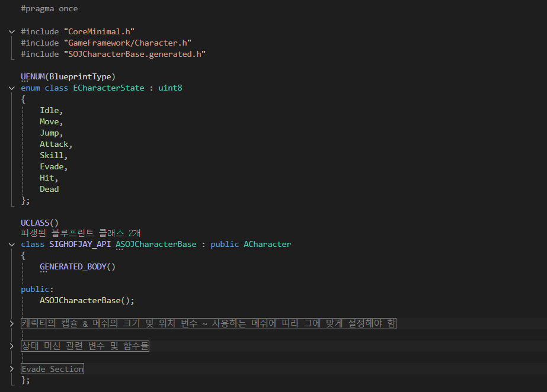Expand the Evade Section region chevron
The height and width of the screenshot is (392, 547).
tap(11, 369)
